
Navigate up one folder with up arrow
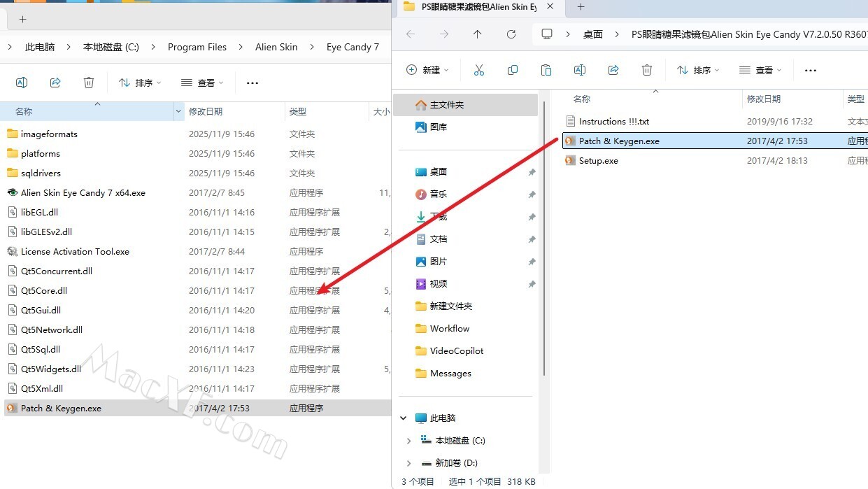[x=478, y=34]
